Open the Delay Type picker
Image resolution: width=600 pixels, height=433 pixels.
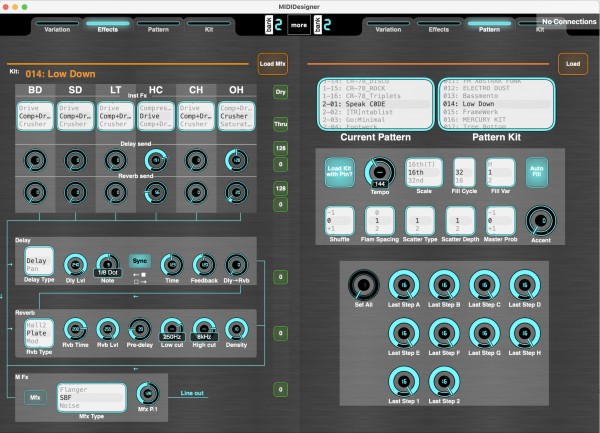(39, 261)
